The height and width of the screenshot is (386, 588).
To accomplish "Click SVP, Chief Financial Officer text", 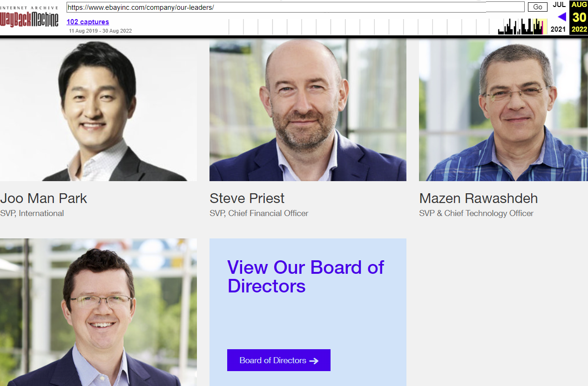I will [x=259, y=213].
